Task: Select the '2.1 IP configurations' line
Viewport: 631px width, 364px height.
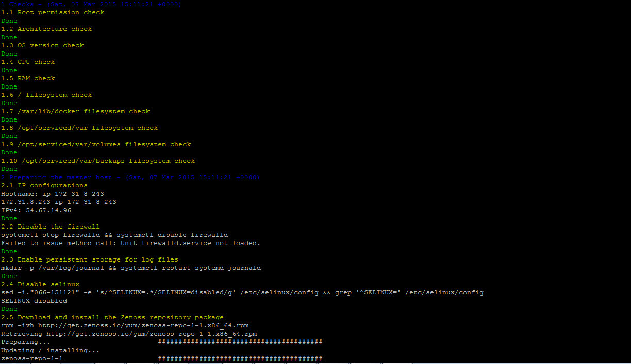Action: pyautogui.click(x=44, y=185)
